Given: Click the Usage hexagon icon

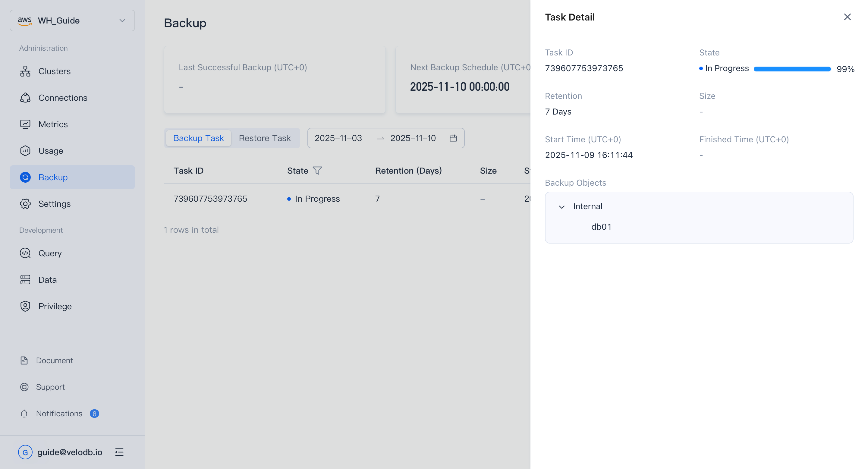Looking at the screenshot, I should 25,151.
